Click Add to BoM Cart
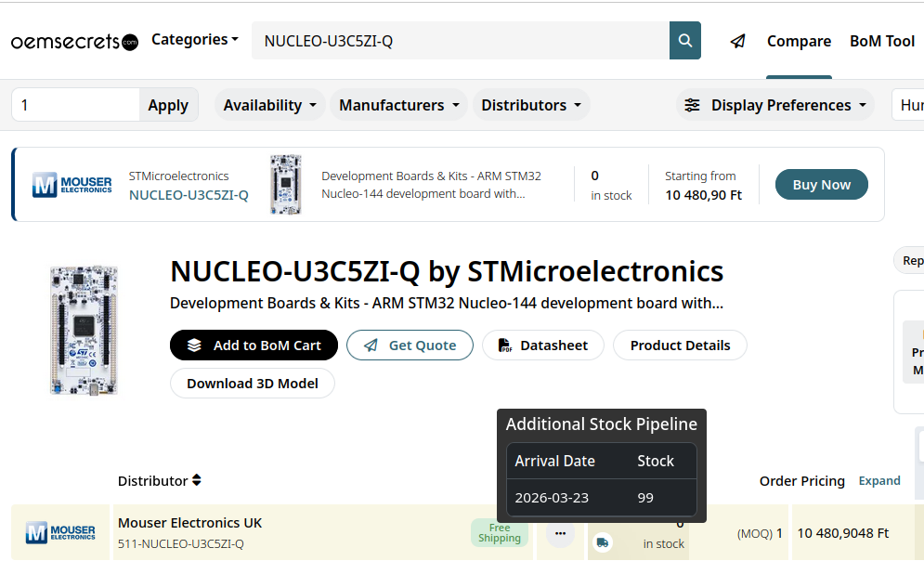 254,346
